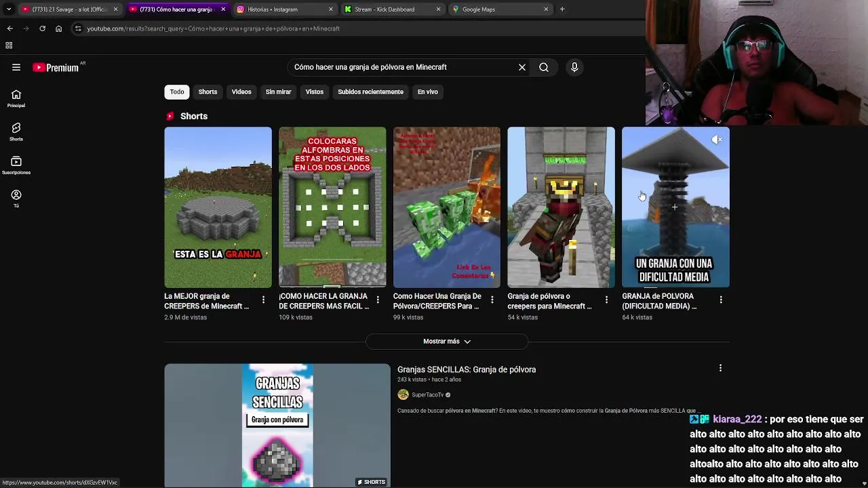This screenshot has width=868, height=488.
Task: Select the Vistos filter chip
Action: click(x=315, y=91)
